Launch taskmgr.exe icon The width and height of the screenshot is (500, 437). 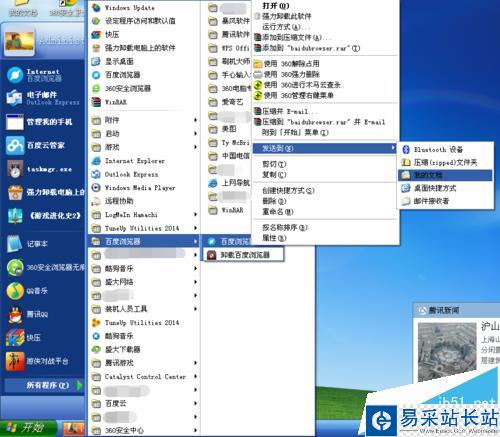point(15,169)
